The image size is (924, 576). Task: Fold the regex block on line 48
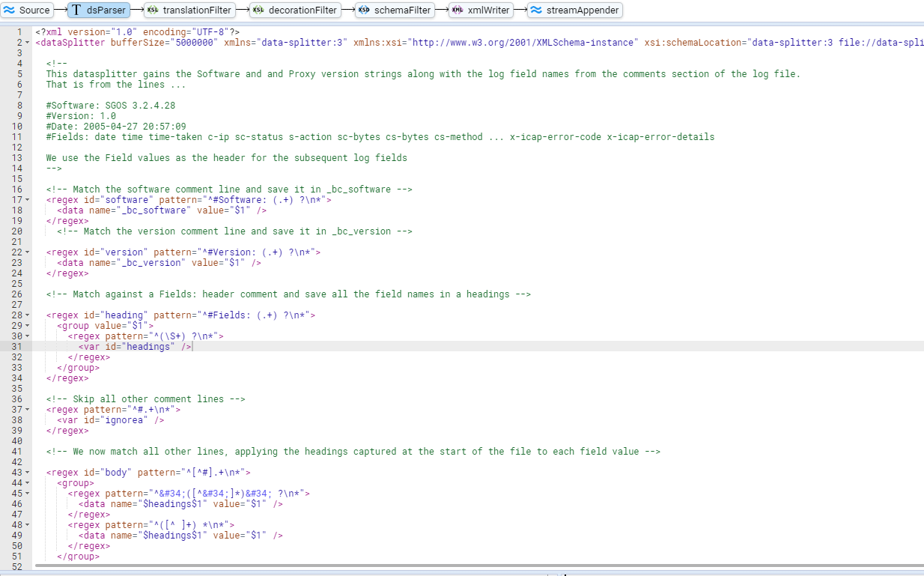point(28,525)
